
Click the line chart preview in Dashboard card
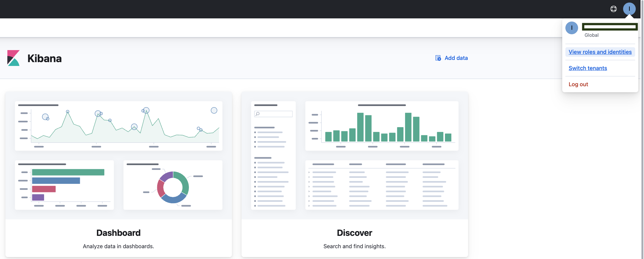click(119, 126)
